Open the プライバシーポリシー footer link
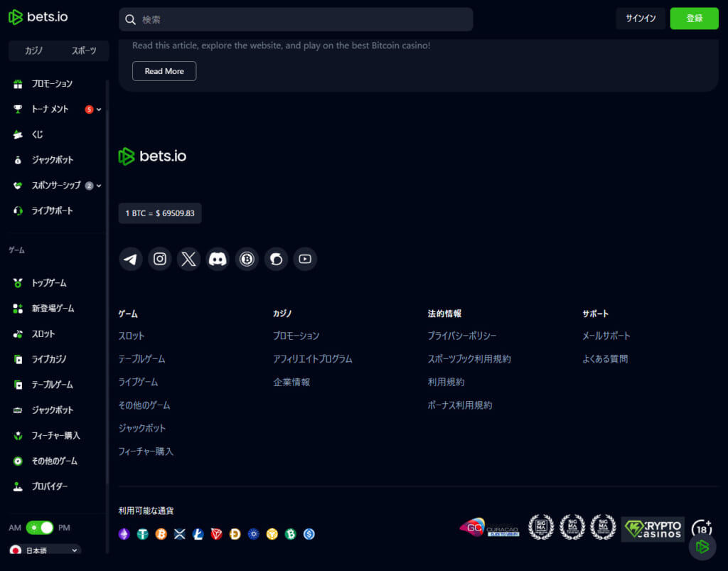728x571 pixels. pos(462,336)
